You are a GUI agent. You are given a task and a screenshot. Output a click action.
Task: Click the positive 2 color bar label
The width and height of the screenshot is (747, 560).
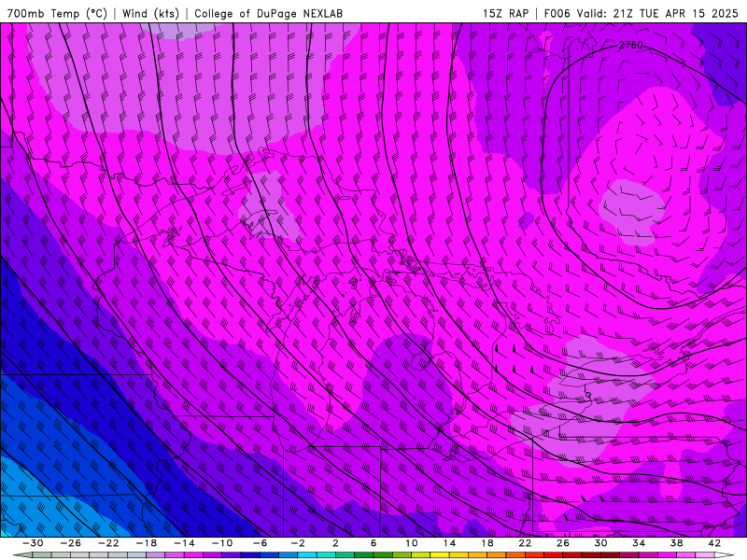coord(336,543)
